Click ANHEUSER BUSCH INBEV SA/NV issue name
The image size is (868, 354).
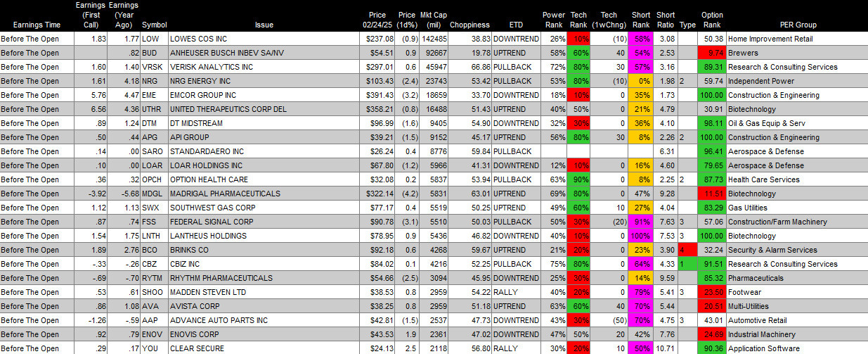pyautogui.click(x=228, y=53)
